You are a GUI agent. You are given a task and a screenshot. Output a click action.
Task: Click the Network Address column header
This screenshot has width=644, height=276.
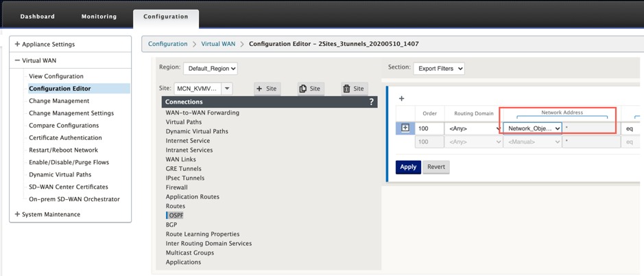tap(562, 112)
